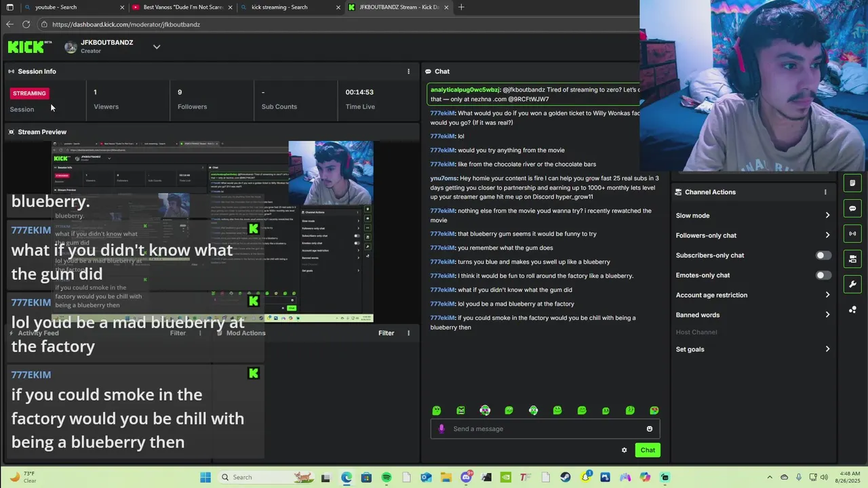Click the weather widget showing 73°F
Viewport: 868px width, 488px height.
pyautogui.click(x=22, y=477)
